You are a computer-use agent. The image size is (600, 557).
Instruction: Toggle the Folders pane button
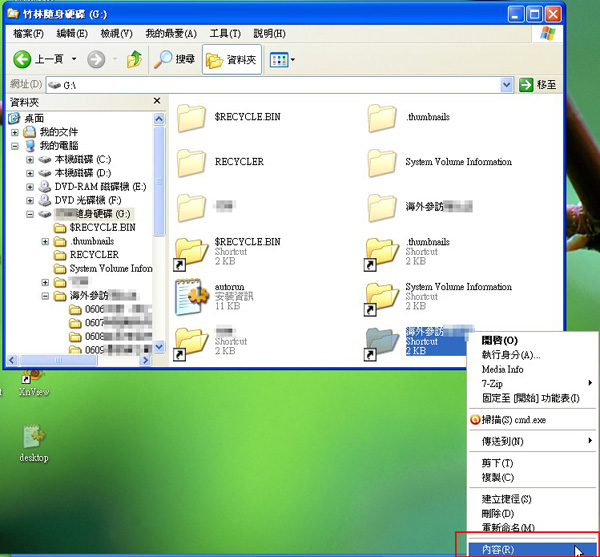[232, 59]
